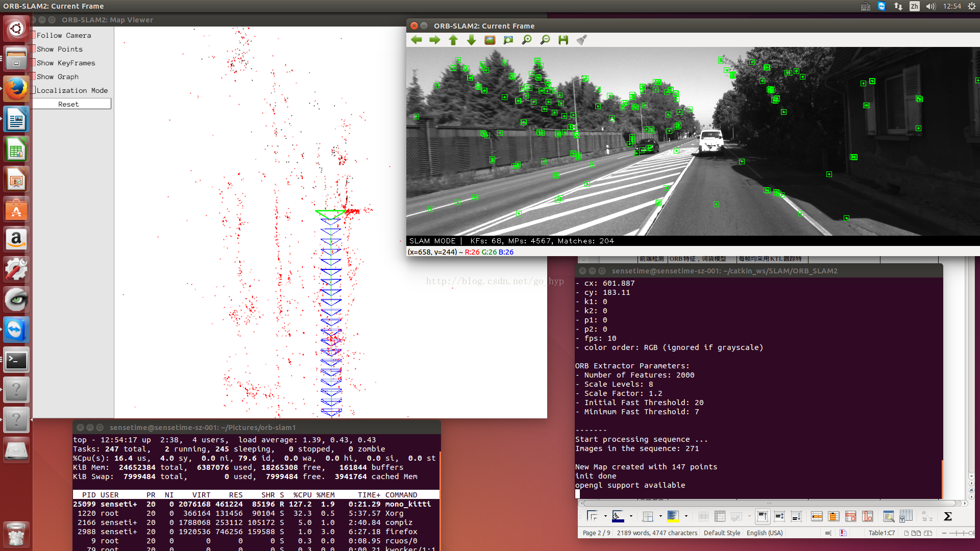980x551 pixels.
Task: Zoom in on the Current Frame image
Action: click(x=527, y=40)
